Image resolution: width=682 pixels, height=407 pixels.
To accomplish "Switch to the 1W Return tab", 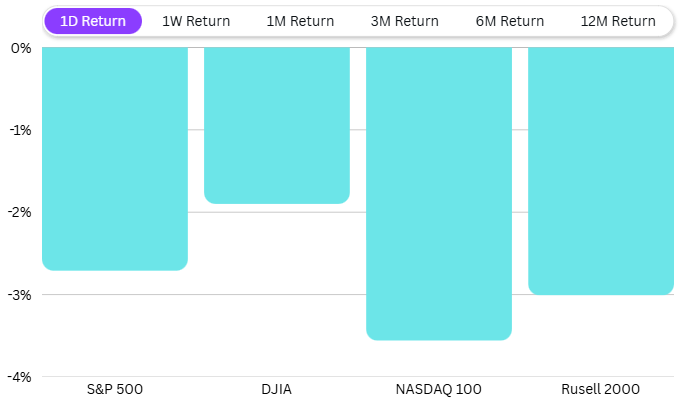I will tap(196, 21).
